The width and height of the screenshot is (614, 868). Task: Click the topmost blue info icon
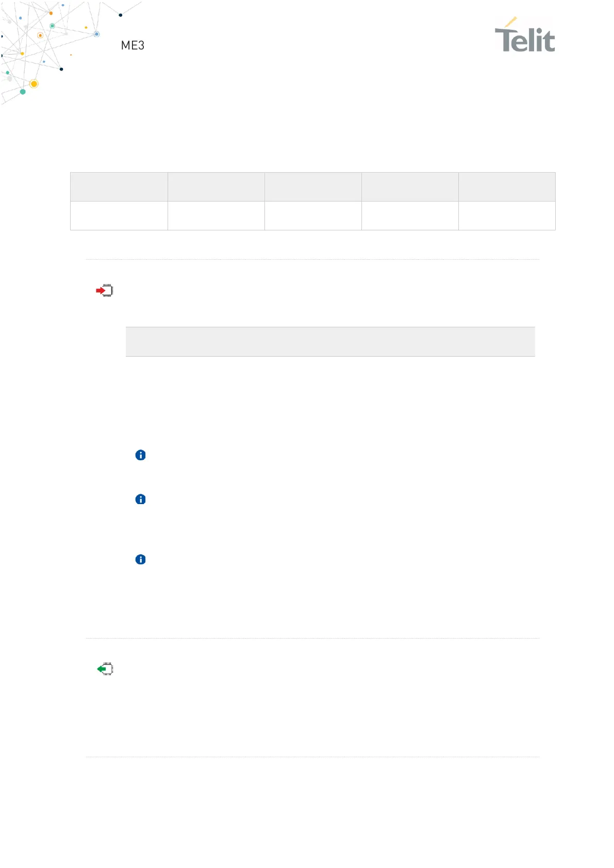140,455
